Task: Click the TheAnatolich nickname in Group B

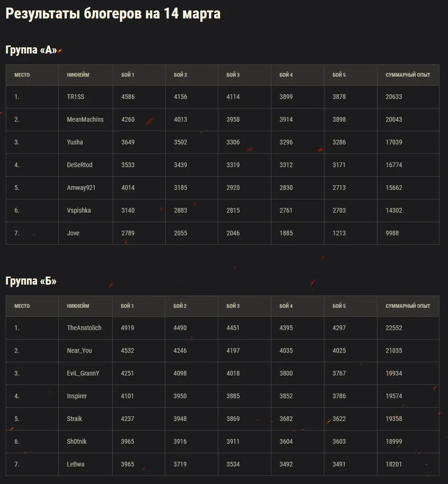Action: pyautogui.click(x=84, y=328)
